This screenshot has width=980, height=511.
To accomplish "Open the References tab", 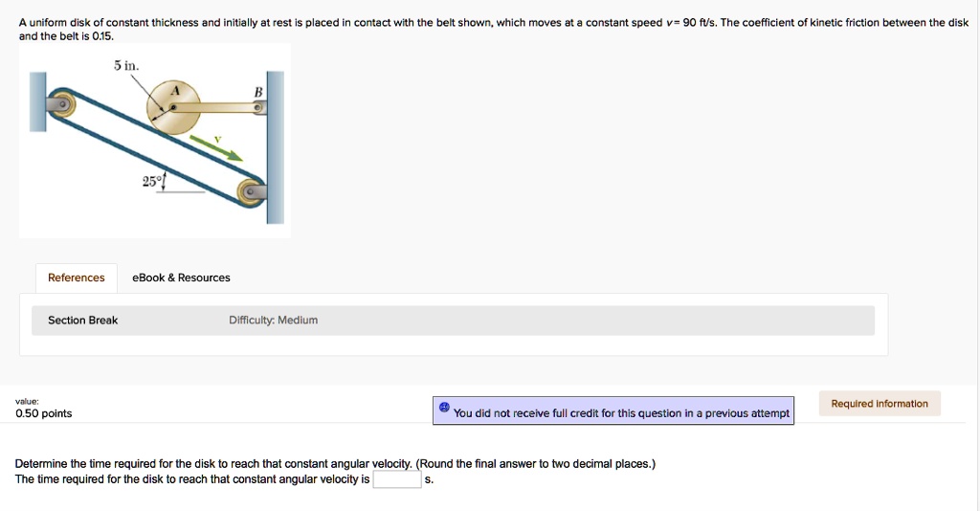I will [x=77, y=278].
